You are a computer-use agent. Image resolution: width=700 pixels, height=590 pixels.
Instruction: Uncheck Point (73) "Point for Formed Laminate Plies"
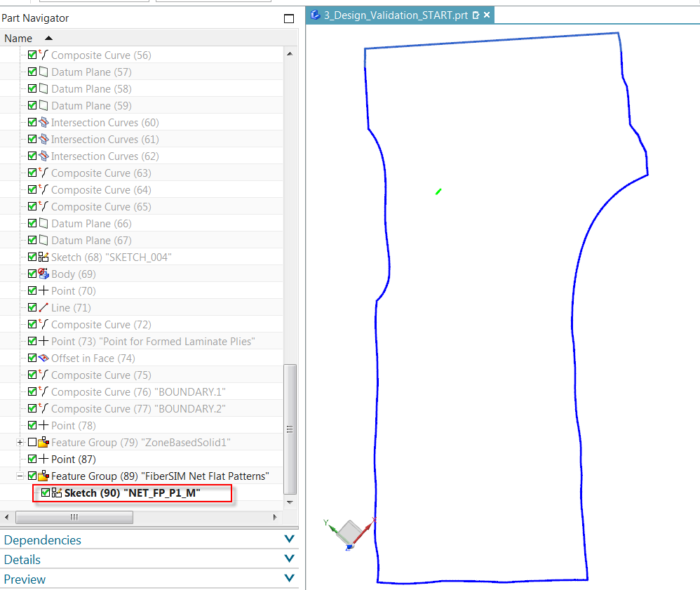click(x=32, y=341)
